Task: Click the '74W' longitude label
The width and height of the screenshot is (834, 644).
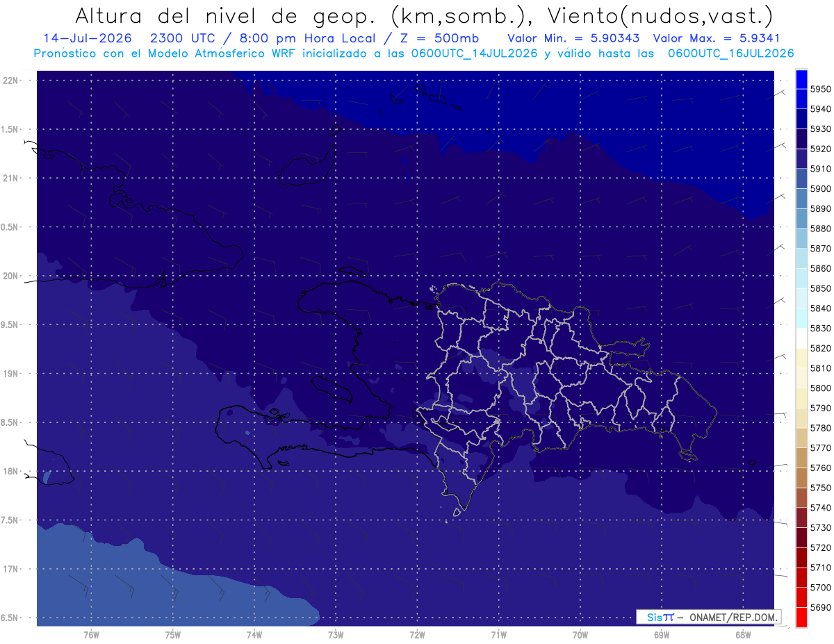Action: (254, 635)
